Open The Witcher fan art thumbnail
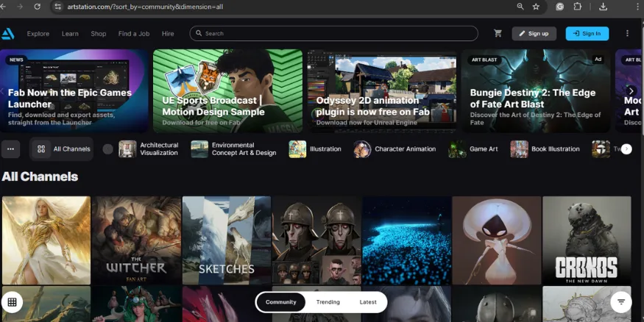Viewport: 644px width, 322px height. click(136, 240)
